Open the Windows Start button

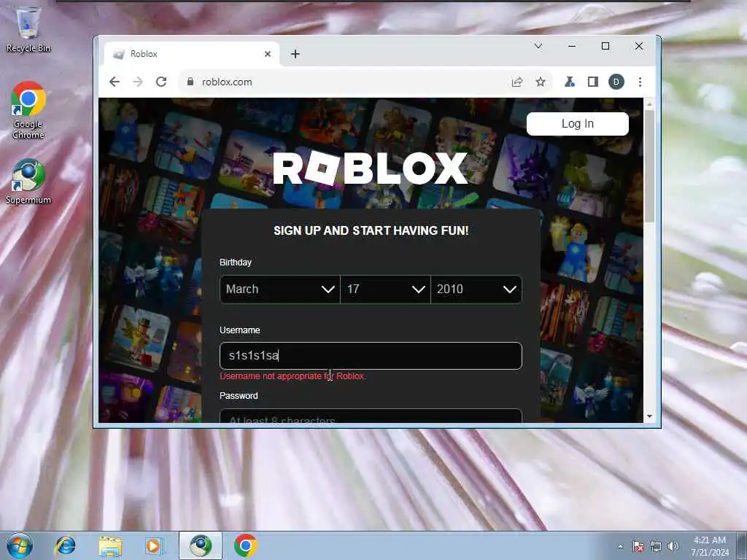tap(20, 545)
